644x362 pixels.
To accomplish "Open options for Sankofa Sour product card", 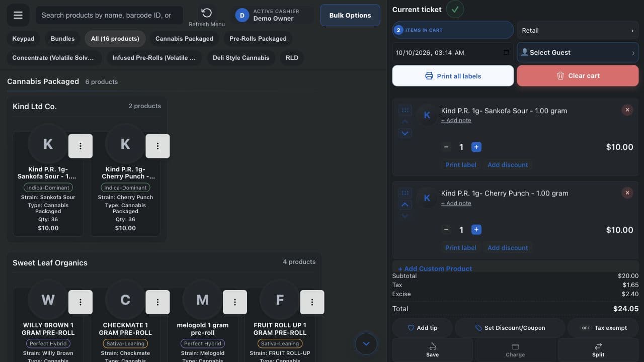I will coord(80,146).
